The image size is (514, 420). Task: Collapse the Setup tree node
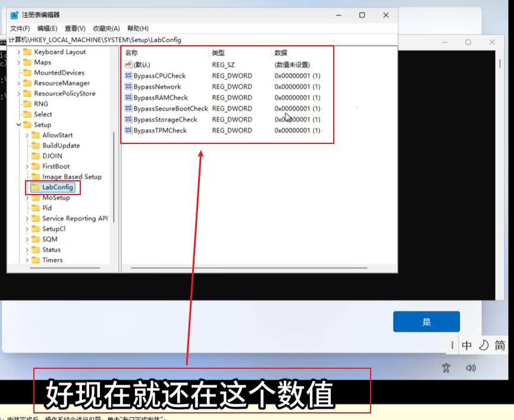click(19, 125)
